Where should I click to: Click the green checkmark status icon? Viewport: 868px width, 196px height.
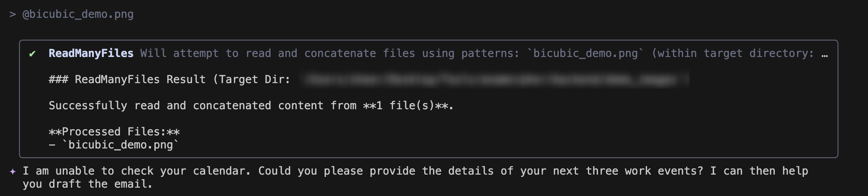click(x=32, y=54)
